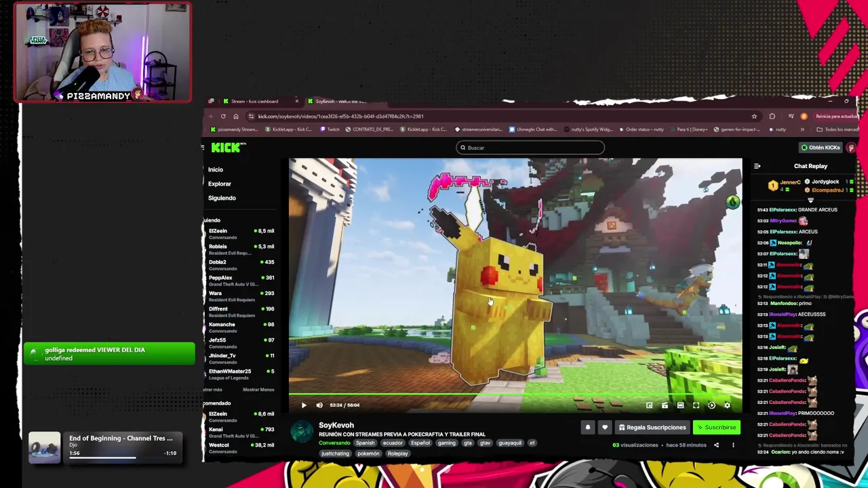Image resolution: width=868 pixels, height=488 pixels.
Task: Open the SoyKevoh channel name link
Action: coord(336,425)
